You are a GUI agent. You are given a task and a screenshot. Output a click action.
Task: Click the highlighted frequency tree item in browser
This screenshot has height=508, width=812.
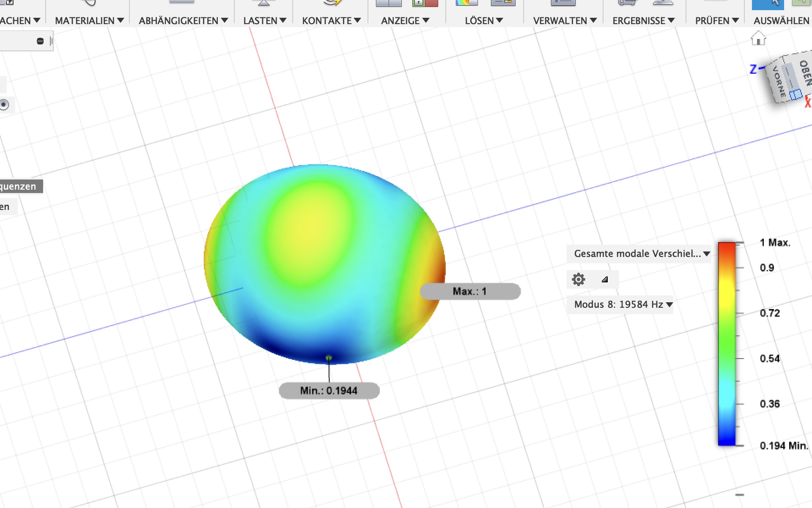click(x=19, y=186)
